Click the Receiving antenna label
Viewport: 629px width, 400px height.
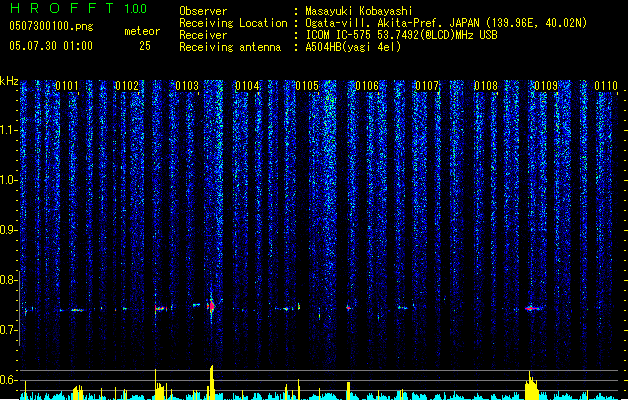click(230, 47)
